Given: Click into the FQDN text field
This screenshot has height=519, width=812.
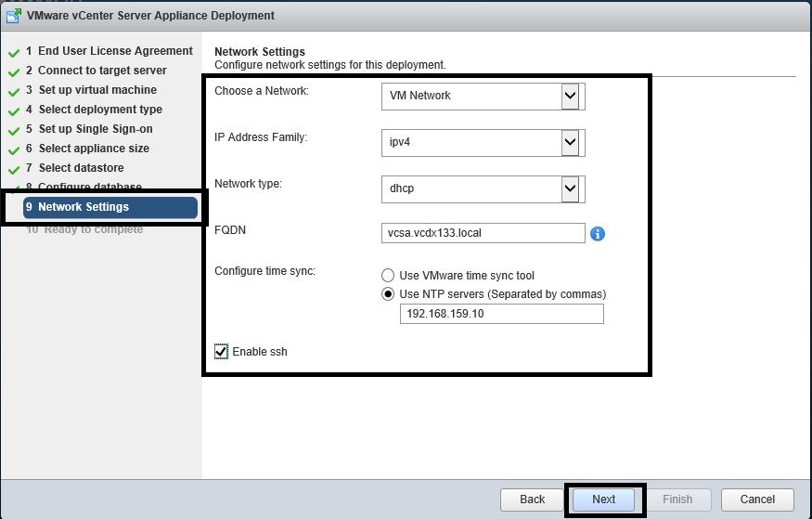Looking at the screenshot, I should pyautogui.click(x=483, y=233).
